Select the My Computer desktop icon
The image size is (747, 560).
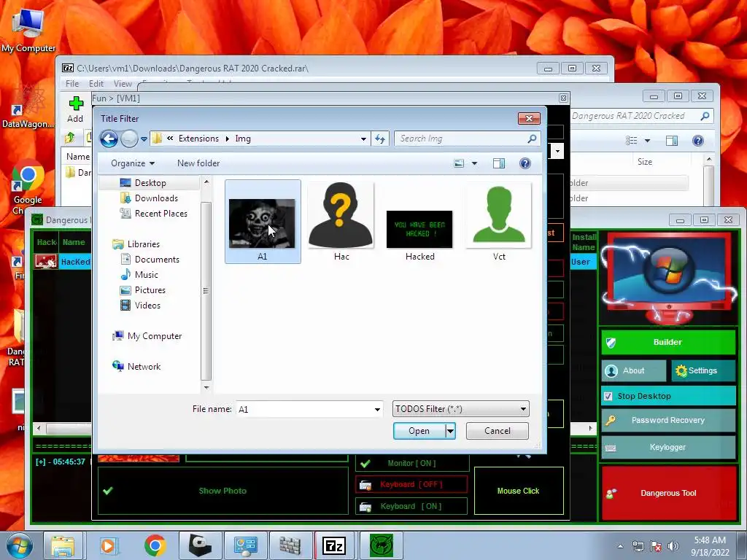pos(28,31)
